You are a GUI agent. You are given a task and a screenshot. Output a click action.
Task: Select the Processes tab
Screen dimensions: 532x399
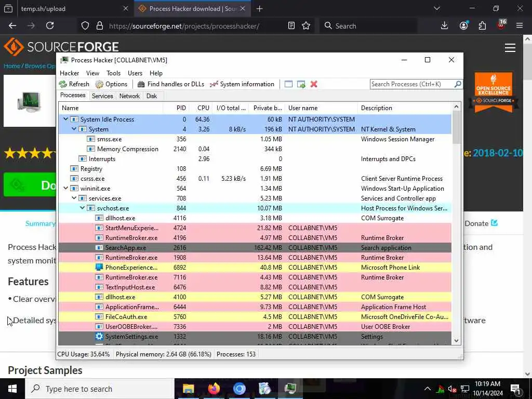[x=73, y=96]
